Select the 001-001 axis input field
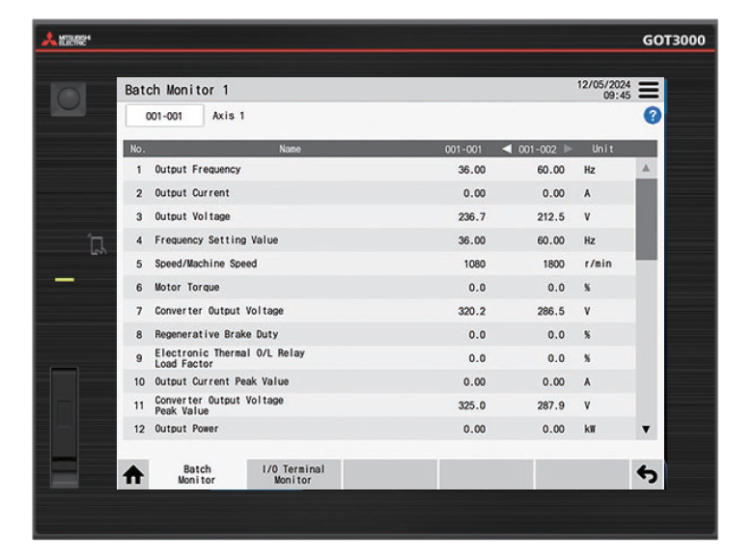 (165, 116)
